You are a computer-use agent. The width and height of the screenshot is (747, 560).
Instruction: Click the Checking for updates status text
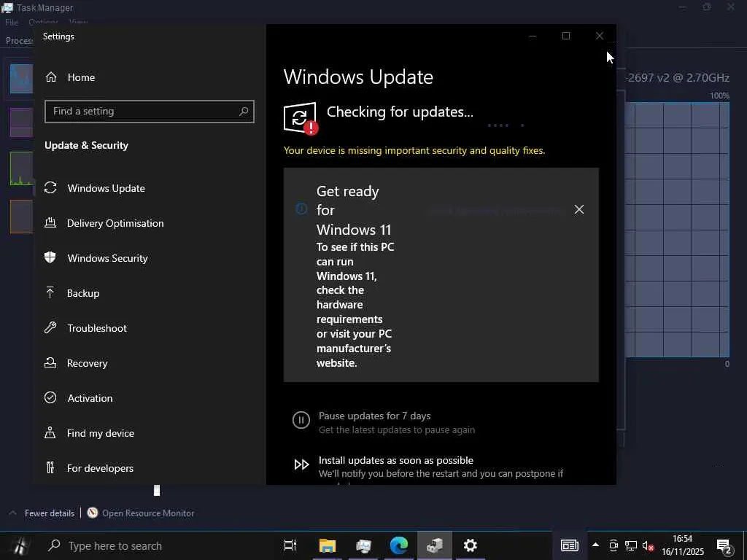point(400,112)
